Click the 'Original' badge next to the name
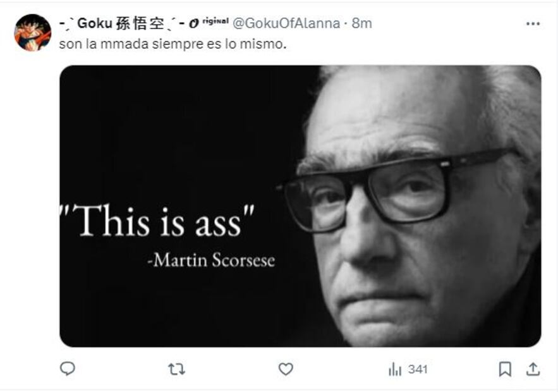The height and width of the screenshot is (392, 558). click(x=209, y=22)
